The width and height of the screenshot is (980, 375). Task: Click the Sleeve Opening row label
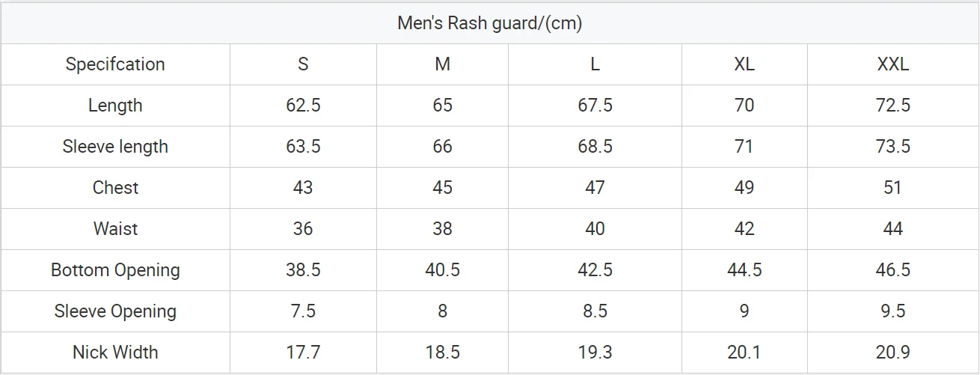[x=115, y=311]
